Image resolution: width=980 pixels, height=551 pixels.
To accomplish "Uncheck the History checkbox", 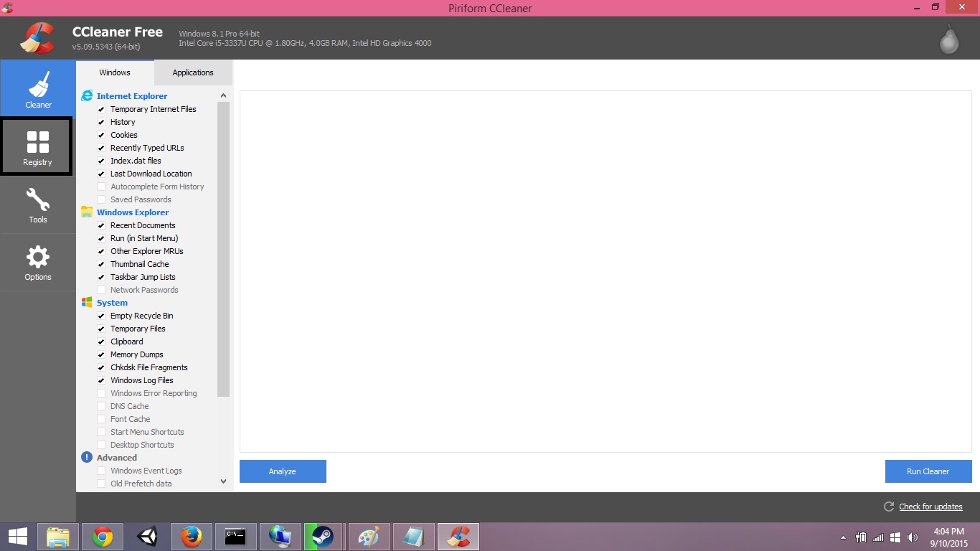I will (101, 122).
